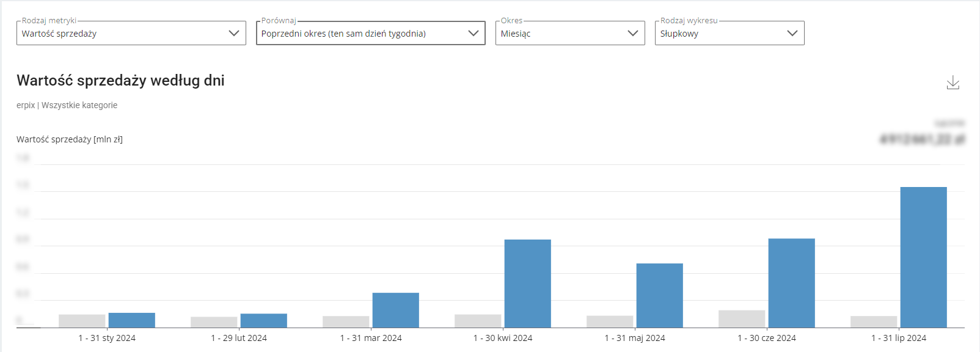
Task: Click the chevron arrow next to Miesiąc
Action: pyautogui.click(x=632, y=33)
